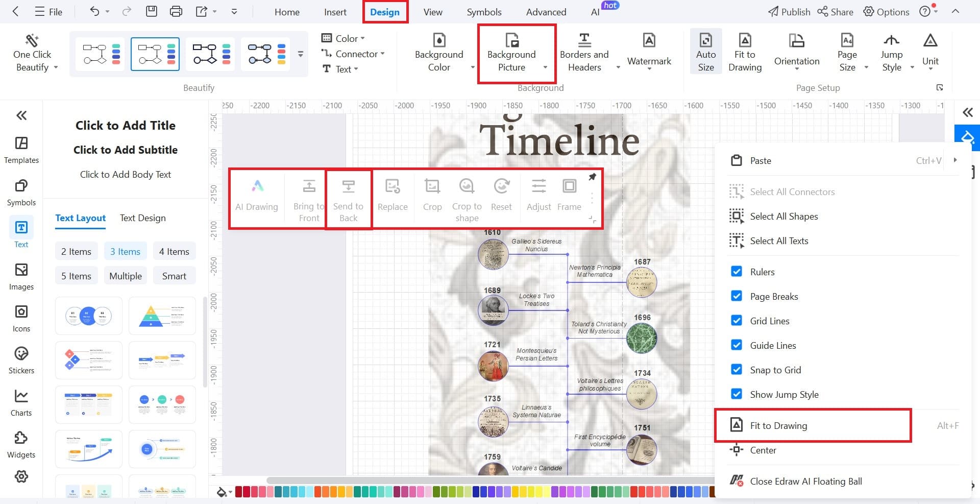Switch to Text Design tab

(143, 218)
